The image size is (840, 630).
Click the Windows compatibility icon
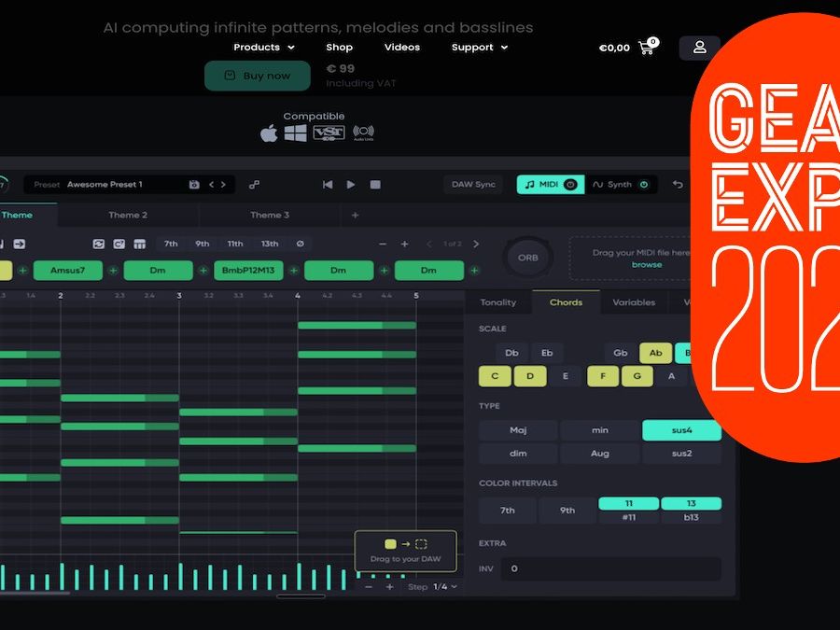point(295,133)
